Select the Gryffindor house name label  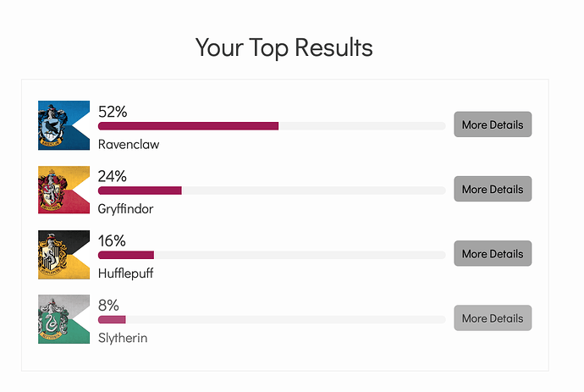tap(125, 208)
